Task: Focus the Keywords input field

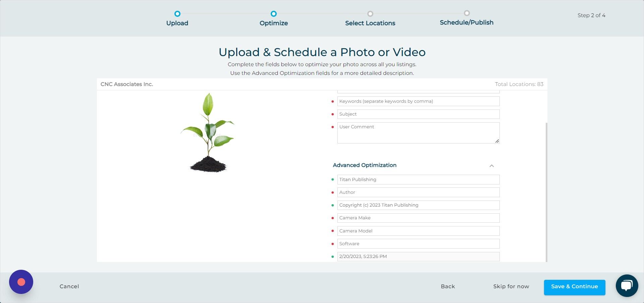Action: 418,101
